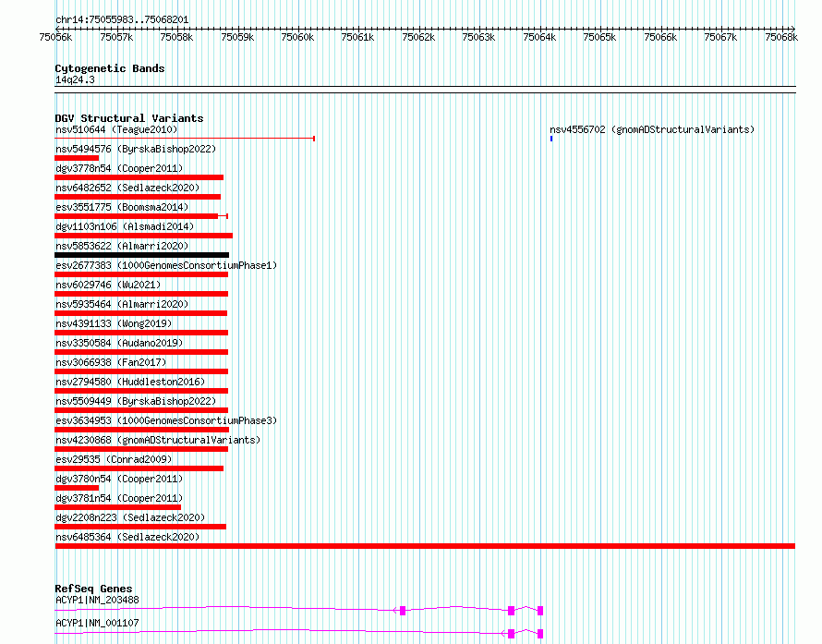Click the black bar of nsv5853622
The height and width of the screenshot is (644, 822).
click(141, 255)
